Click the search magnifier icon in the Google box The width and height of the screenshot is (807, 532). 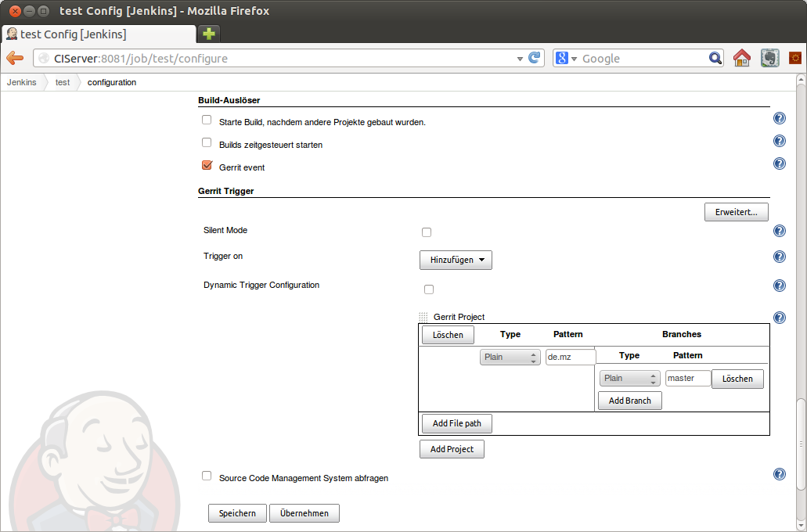point(715,58)
